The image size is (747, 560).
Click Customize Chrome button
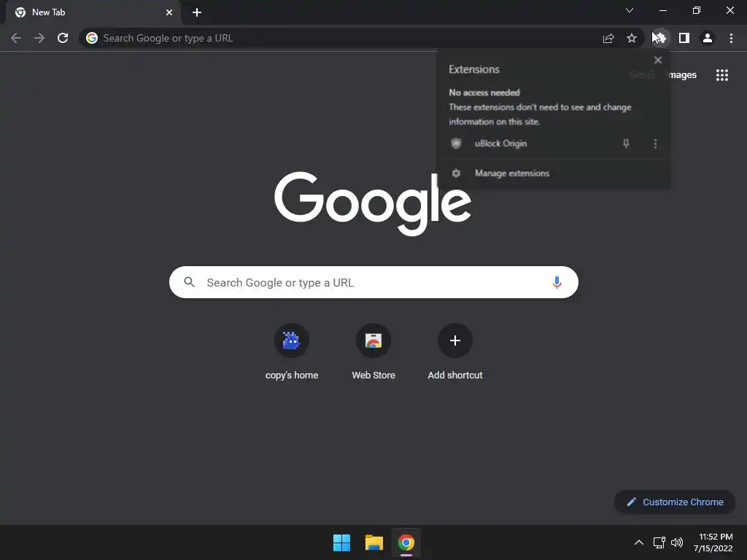(675, 502)
